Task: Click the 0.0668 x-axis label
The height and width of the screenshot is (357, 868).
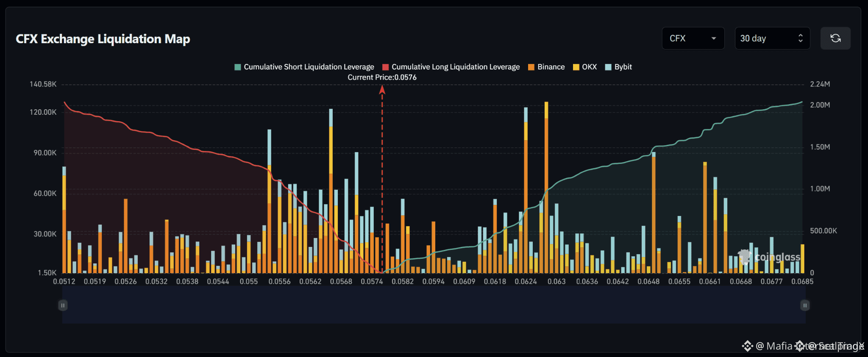Action: click(x=741, y=282)
